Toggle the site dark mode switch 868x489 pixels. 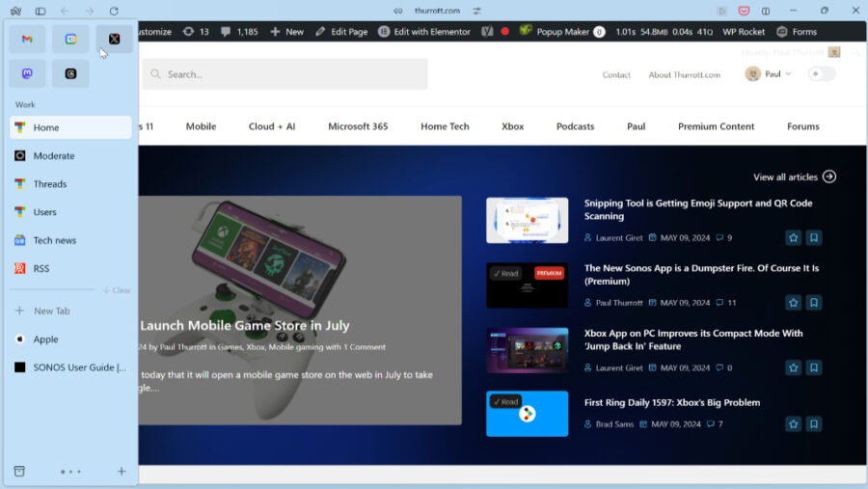[821, 74]
